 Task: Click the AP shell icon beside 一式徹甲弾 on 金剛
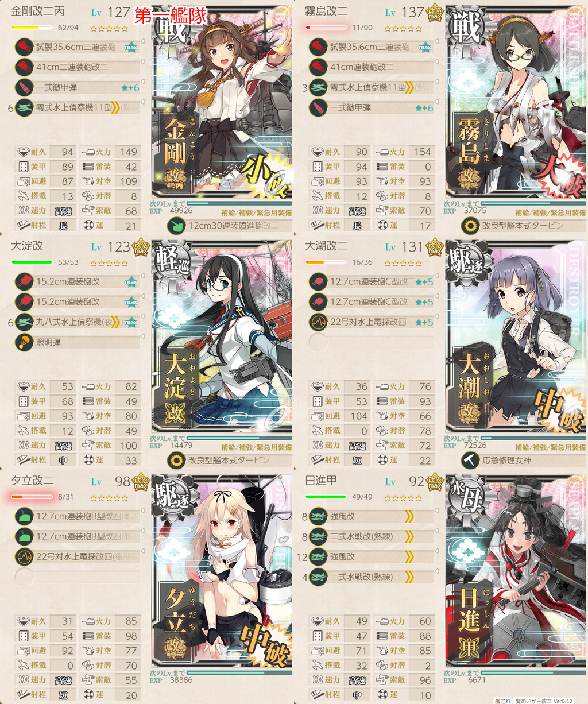coord(24,87)
